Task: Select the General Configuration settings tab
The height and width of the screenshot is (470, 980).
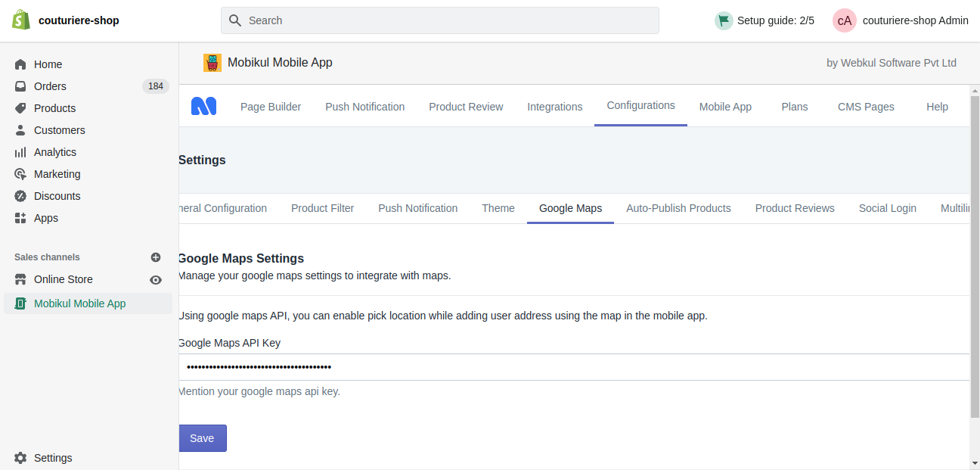Action: click(x=223, y=208)
